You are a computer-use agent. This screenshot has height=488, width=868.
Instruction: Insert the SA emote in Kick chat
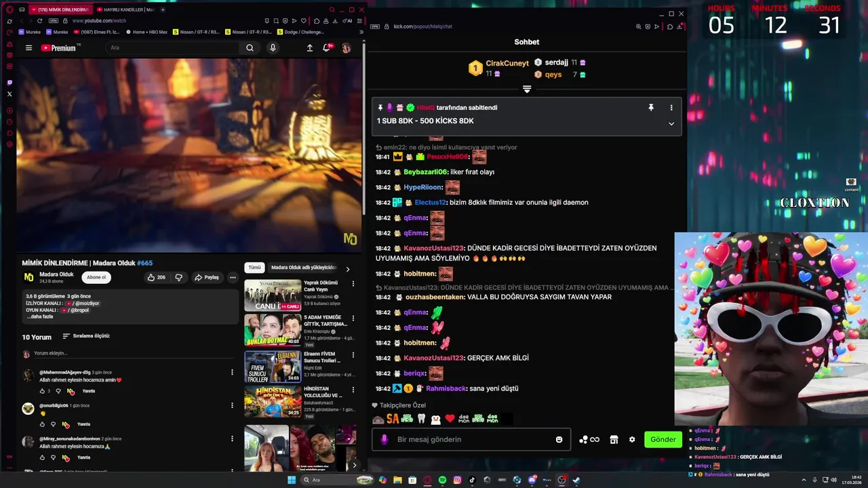coord(392,419)
